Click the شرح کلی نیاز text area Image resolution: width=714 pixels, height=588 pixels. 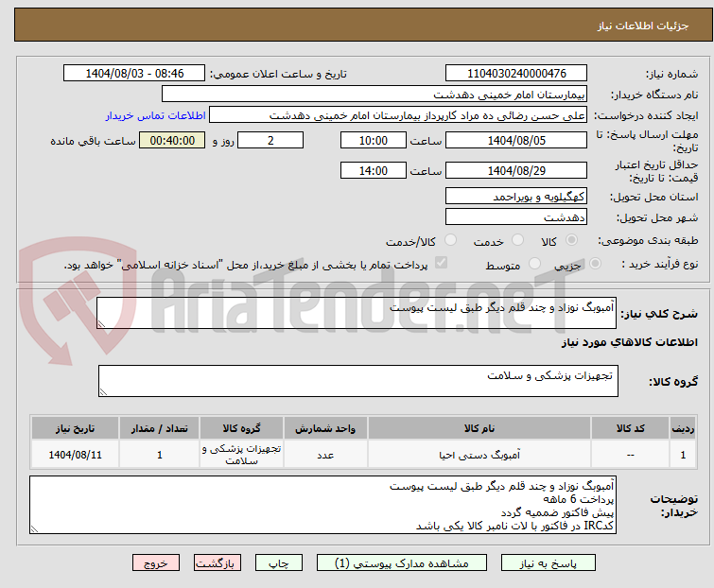point(357,313)
